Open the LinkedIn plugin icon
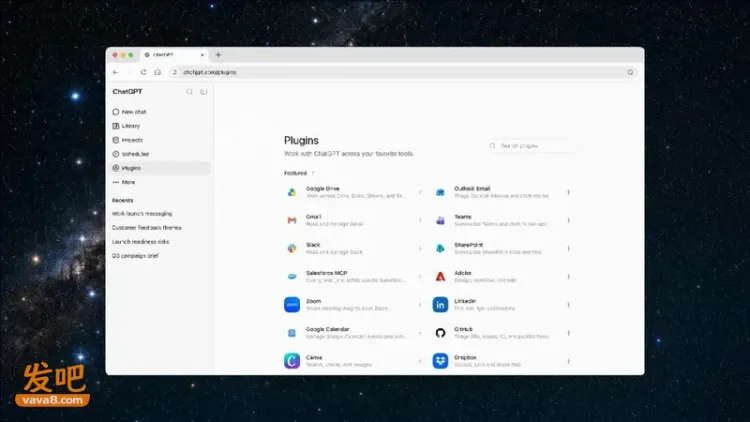Viewport: 750px width, 422px height. tap(440, 305)
